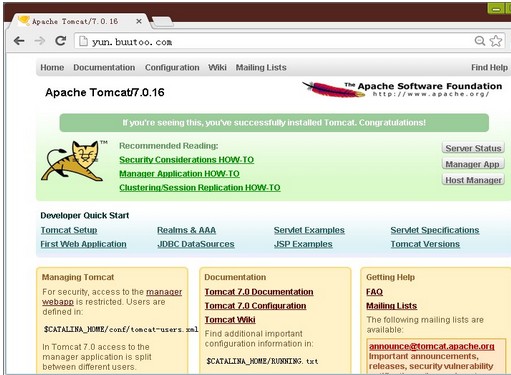Bookmark this page with the star icon
Viewport: 511px width, 375px height.
point(496,41)
